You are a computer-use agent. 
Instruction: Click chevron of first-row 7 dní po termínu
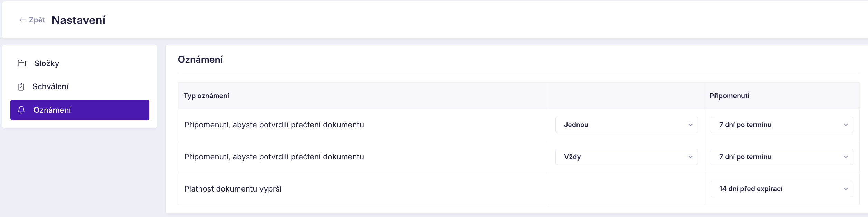(x=846, y=125)
